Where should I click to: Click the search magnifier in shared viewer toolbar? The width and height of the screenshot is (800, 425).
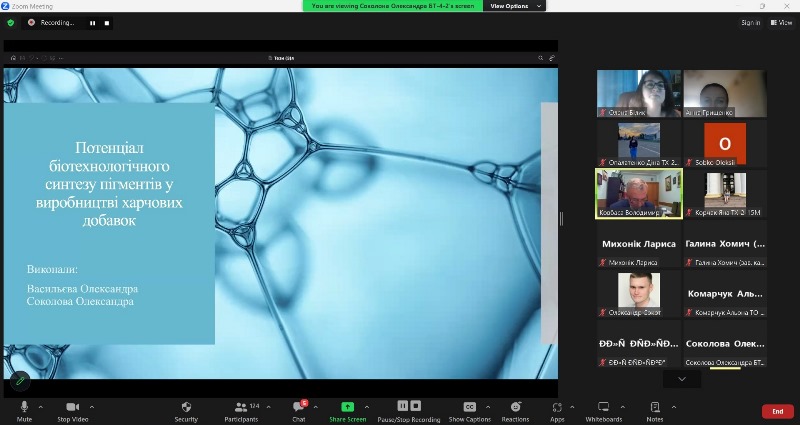pyautogui.click(x=540, y=58)
